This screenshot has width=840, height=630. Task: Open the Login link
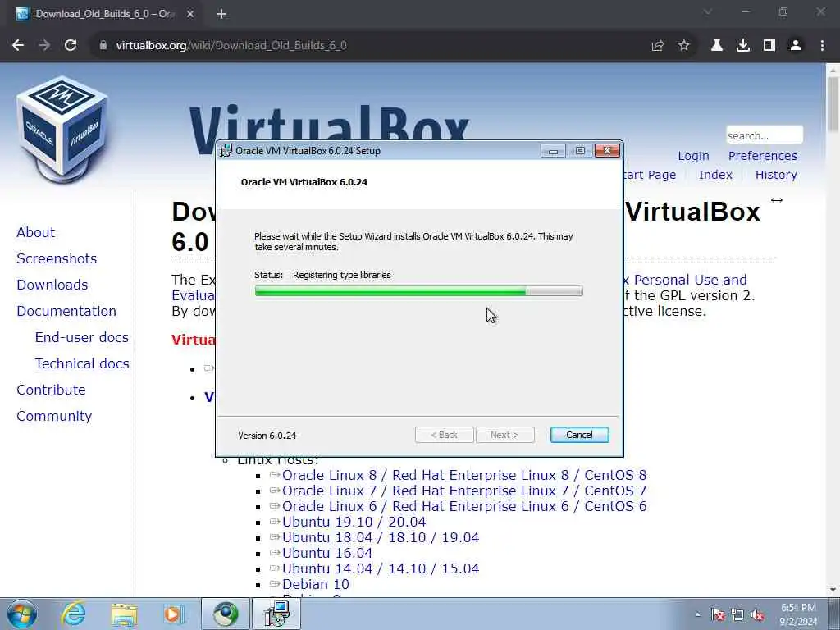693,156
